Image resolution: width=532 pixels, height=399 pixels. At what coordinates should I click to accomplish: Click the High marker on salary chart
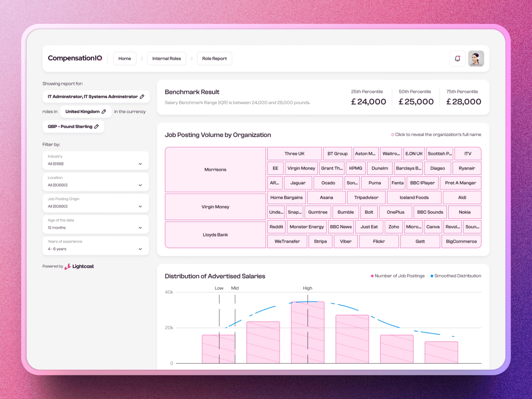coord(308,288)
